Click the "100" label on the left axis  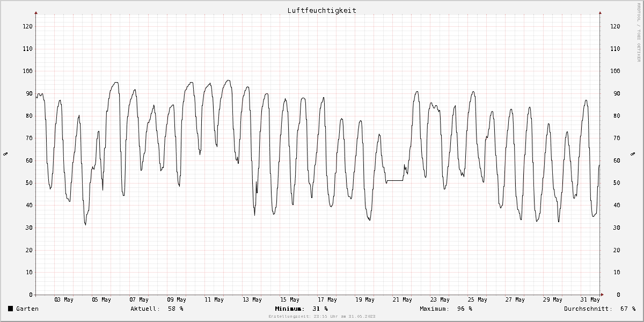click(x=27, y=71)
